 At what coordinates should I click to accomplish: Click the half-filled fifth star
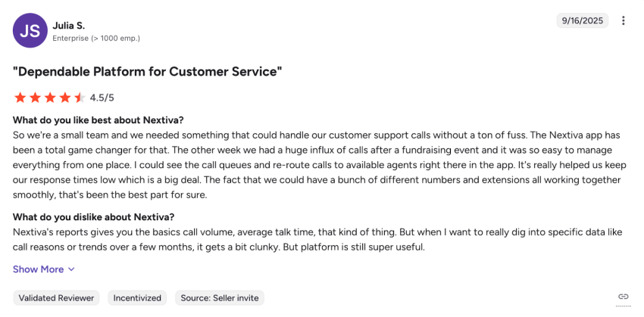pos(79,98)
